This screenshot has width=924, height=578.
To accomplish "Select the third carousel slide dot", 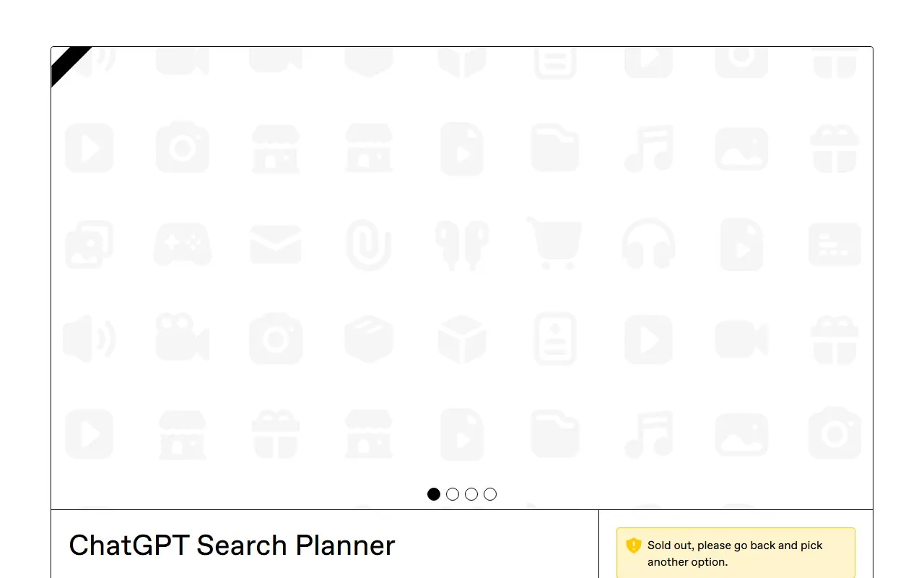I will pyautogui.click(x=471, y=494).
